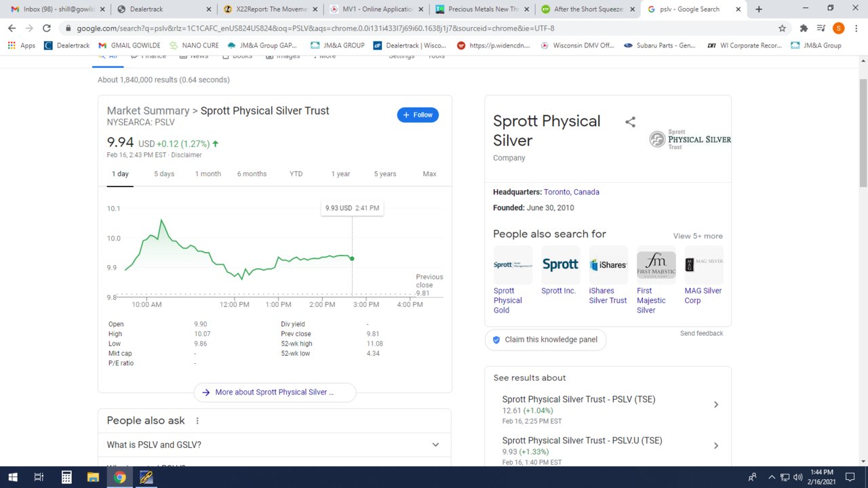Click the Sprott Inc. thumbnail
This screenshot has width=868, height=488.
[560, 265]
